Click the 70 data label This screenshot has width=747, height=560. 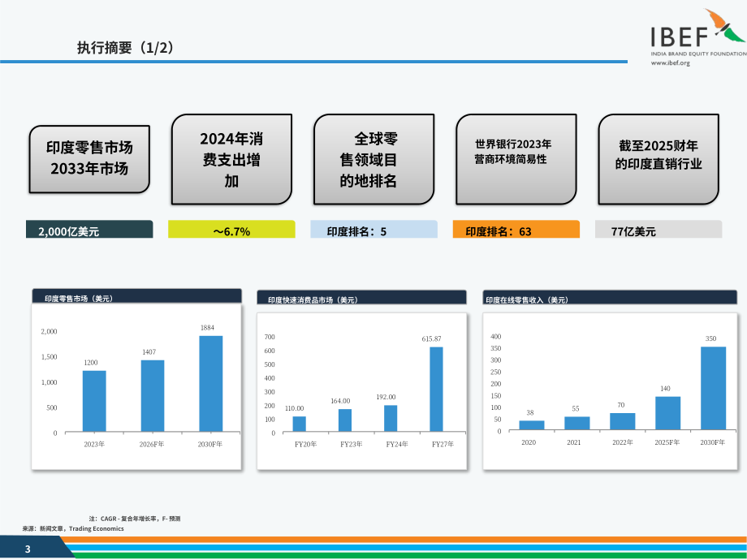pos(621,405)
